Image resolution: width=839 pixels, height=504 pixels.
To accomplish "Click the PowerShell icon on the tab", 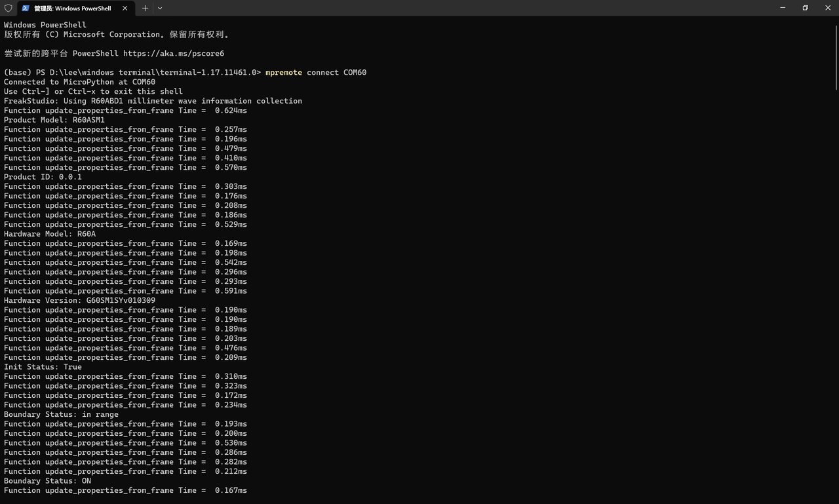I will coord(25,9).
